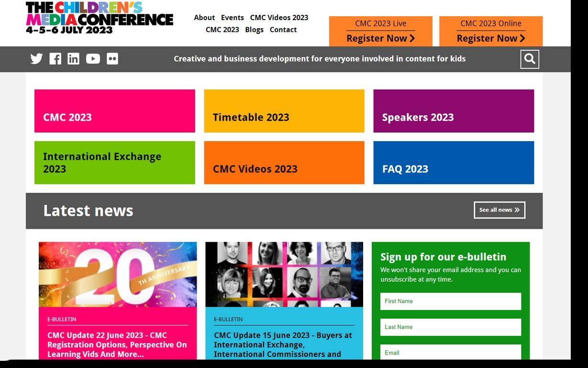Open the About menu item

[204, 18]
